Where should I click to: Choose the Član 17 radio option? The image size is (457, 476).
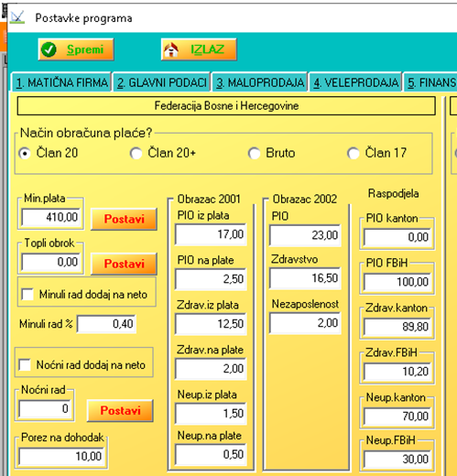point(377,153)
